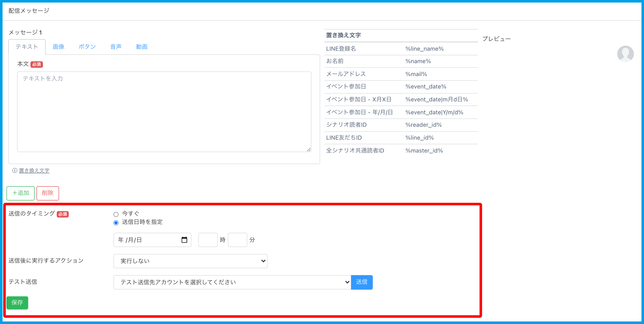Click info icon beside 置き換え文字 link

15,170
